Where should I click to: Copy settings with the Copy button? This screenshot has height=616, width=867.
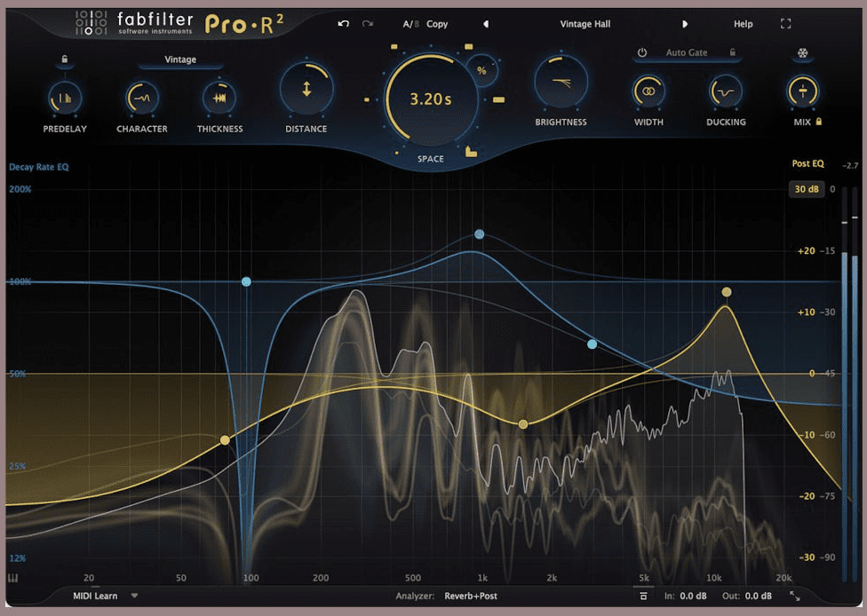point(437,24)
